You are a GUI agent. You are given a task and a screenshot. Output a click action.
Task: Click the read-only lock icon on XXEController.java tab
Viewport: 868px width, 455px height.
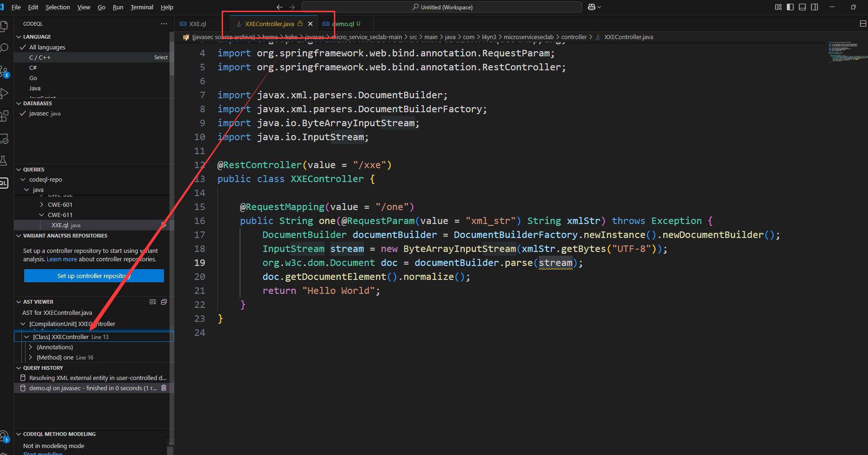pyautogui.click(x=300, y=23)
